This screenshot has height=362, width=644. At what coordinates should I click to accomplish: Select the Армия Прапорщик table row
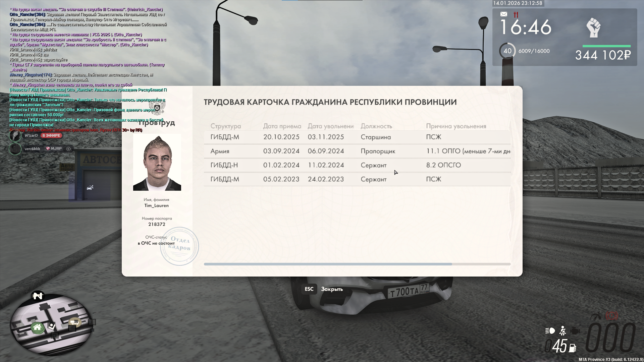tap(357, 151)
